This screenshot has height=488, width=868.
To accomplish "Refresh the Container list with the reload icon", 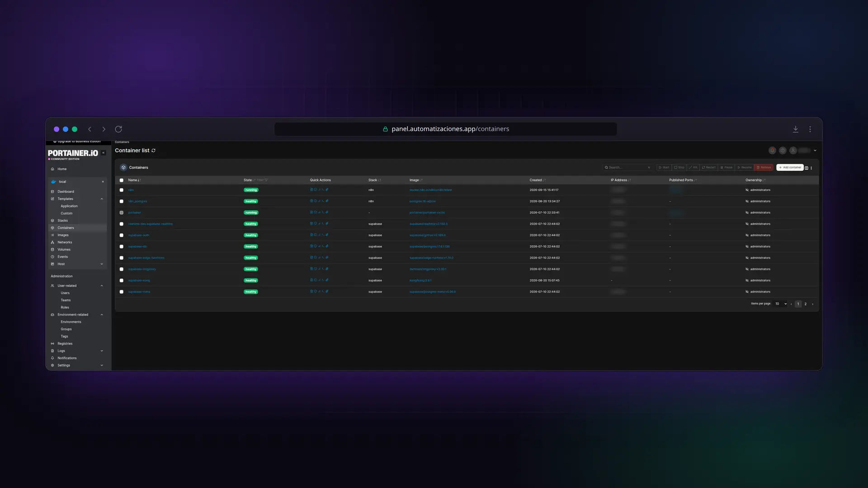I will 153,150.
